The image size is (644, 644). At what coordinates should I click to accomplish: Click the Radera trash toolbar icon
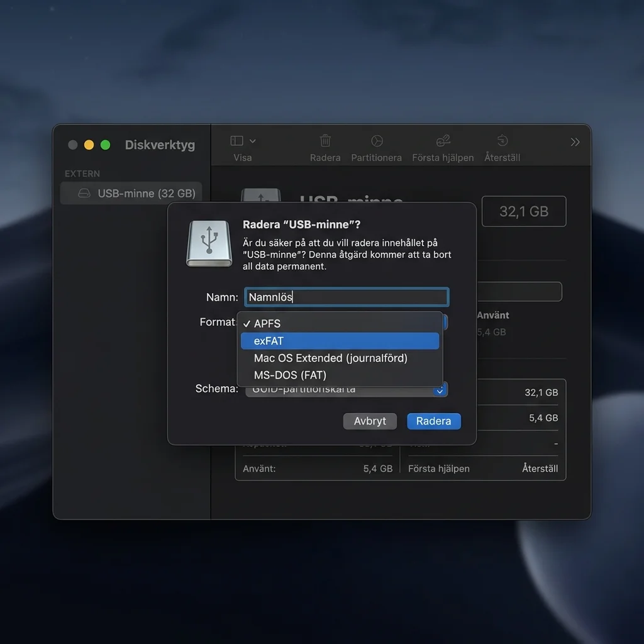click(x=325, y=141)
